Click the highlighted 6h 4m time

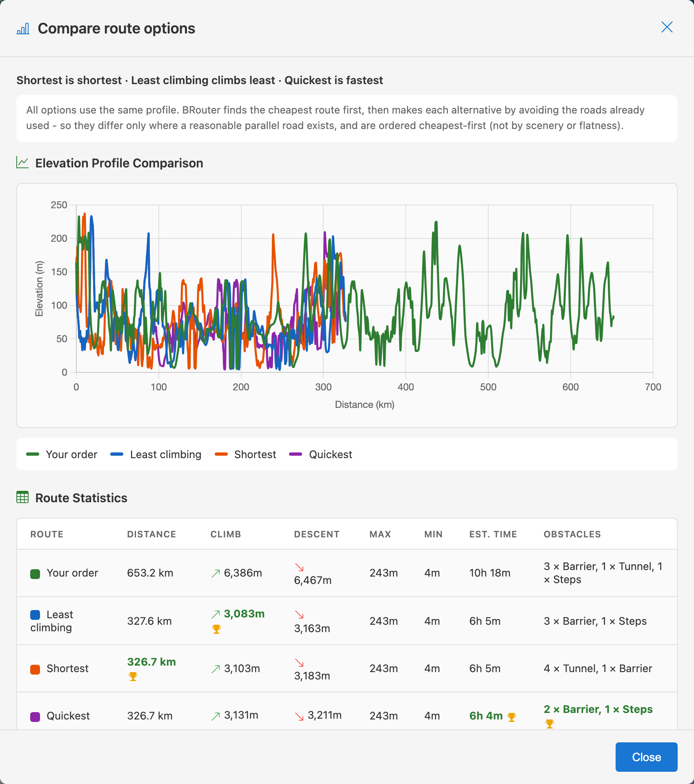click(x=486, y=716)
